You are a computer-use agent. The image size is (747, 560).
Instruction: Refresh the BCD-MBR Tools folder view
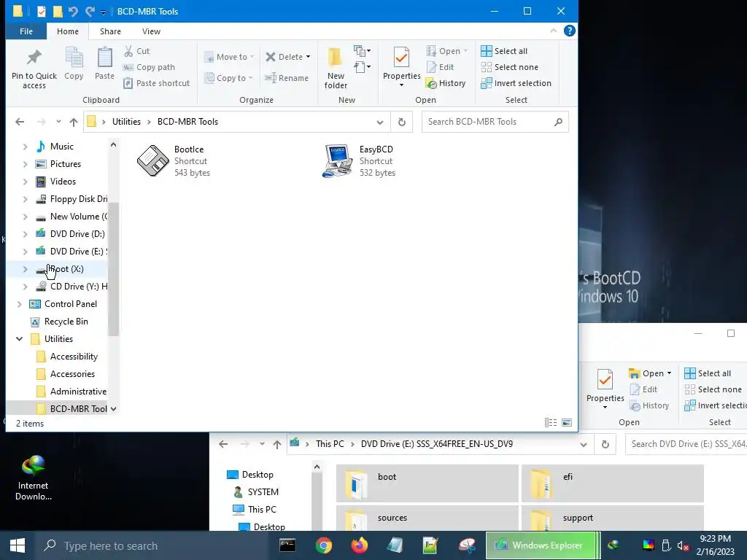coord(402,122)
